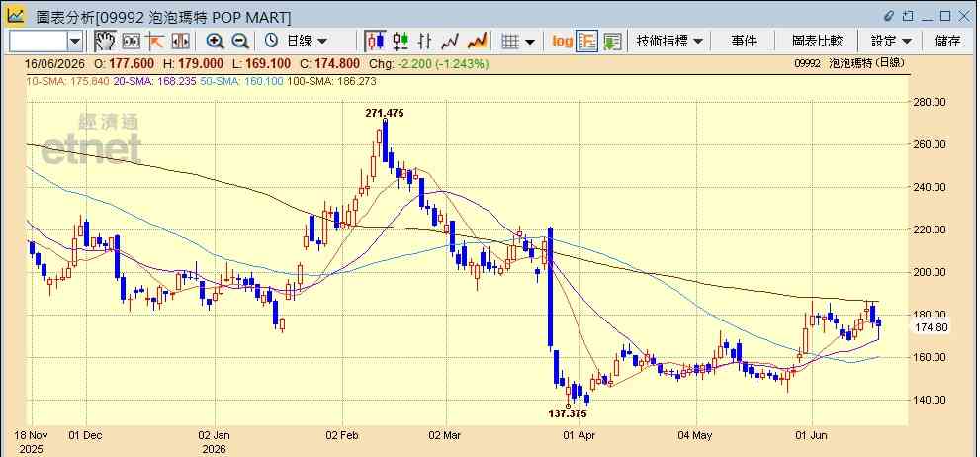The height and width of the screenshot is (457, 980).
Task: Click the 137.375 low price label
Action: click(569, 414)
